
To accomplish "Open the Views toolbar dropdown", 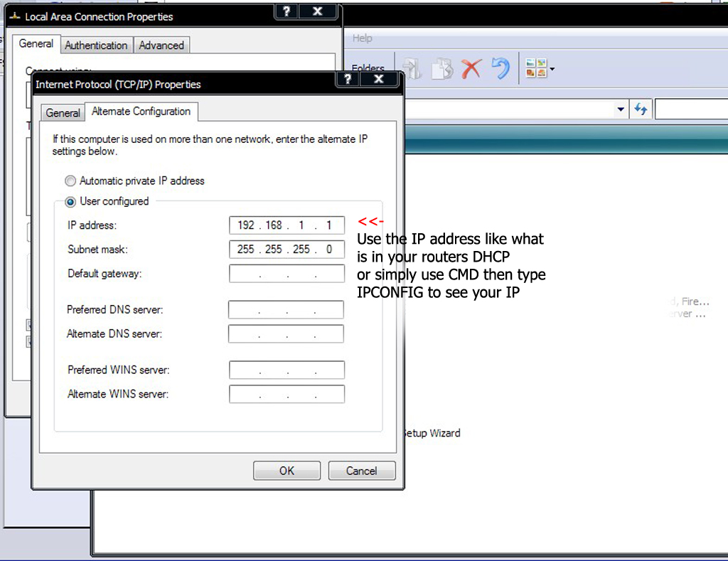I will pos(540,68).
